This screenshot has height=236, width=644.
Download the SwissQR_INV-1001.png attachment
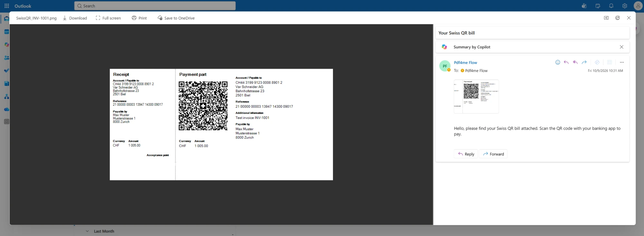coord(75,18)
